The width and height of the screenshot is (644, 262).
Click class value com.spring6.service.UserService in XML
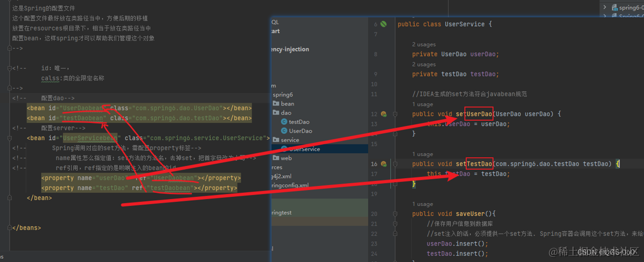(206, 138)
